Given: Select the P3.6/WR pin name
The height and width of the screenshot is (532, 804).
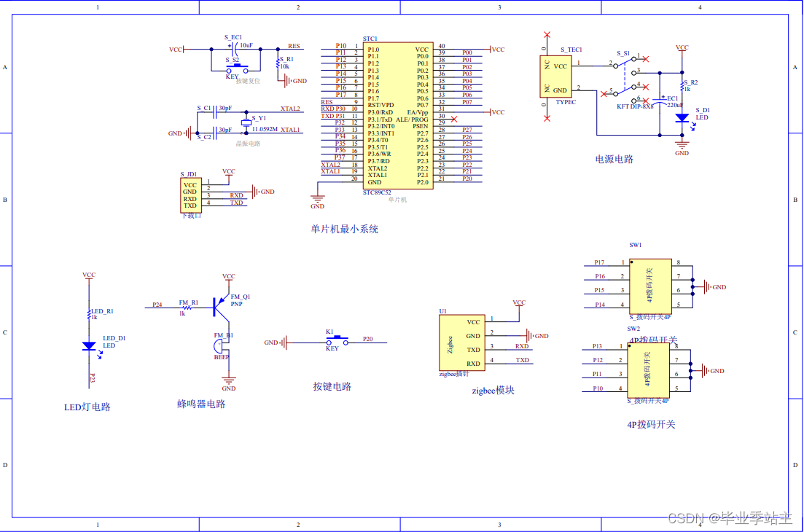Looking at the screenshot, I should [x=379, y=154].
